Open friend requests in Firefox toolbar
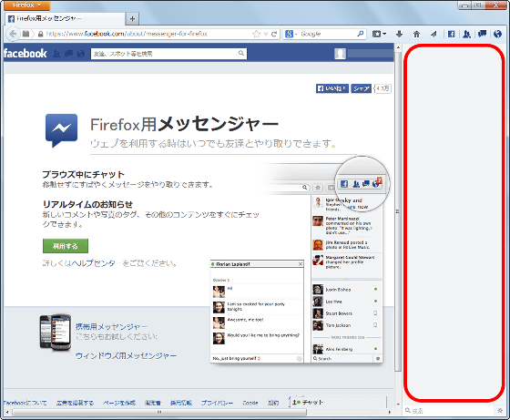Image resolution: width=510 pixels, height=420 pixels. pyautogui.click(x=466, y=34)
